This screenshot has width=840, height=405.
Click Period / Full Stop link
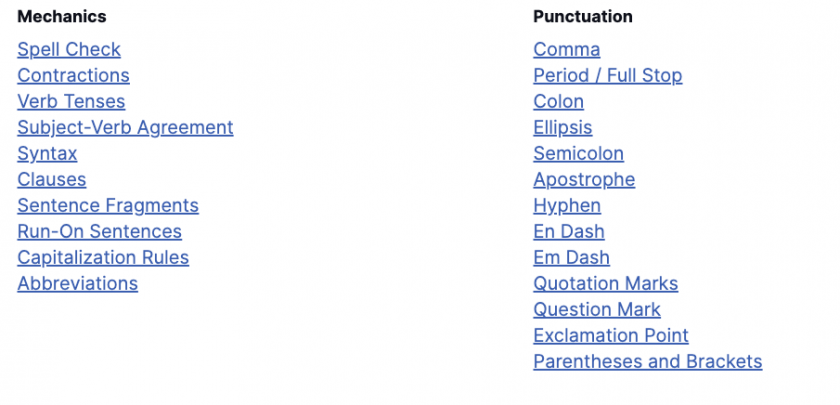click(x=608, y=76)
